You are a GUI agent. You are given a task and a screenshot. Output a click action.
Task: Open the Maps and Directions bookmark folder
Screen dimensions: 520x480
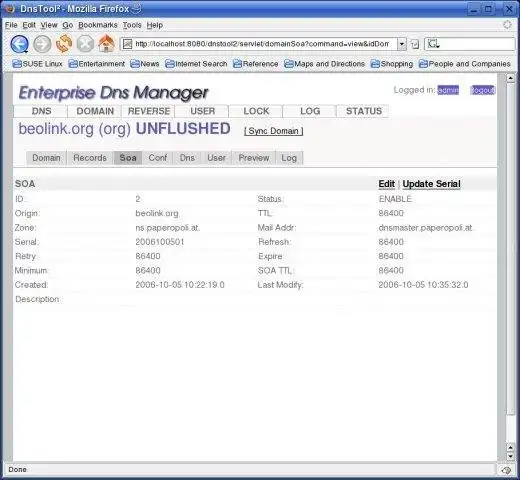pos(324,64)
